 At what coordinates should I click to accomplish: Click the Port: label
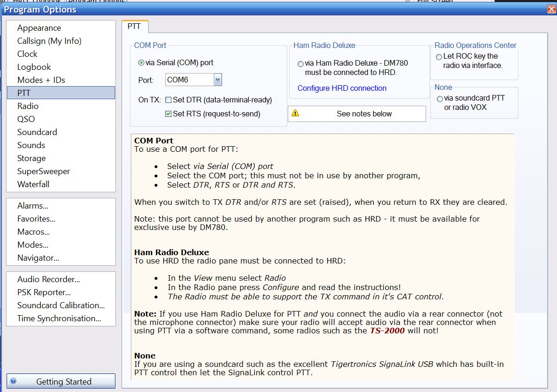click(x=146, y=80)
